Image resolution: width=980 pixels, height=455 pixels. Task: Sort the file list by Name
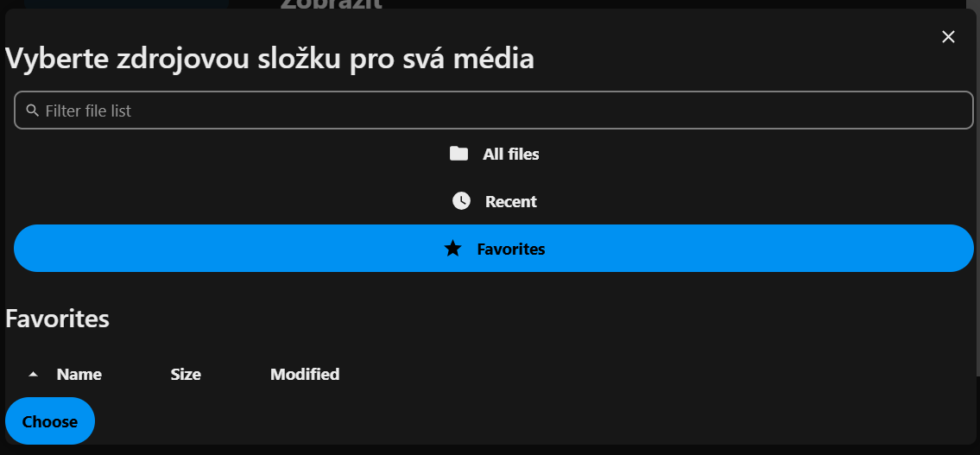(79, 375)
